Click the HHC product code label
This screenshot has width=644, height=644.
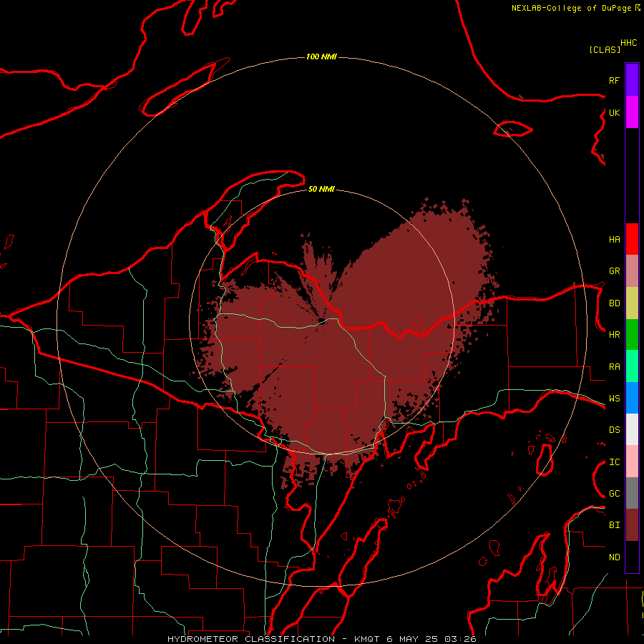click(629, 43)
